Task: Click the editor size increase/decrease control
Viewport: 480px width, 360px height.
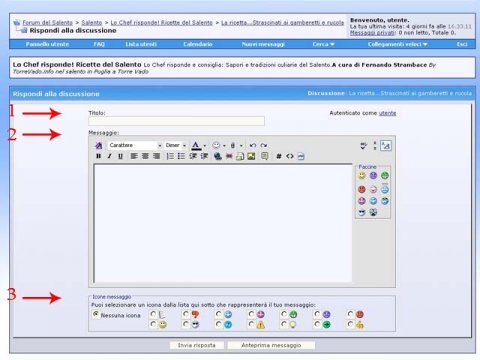Action: point(375,145)
